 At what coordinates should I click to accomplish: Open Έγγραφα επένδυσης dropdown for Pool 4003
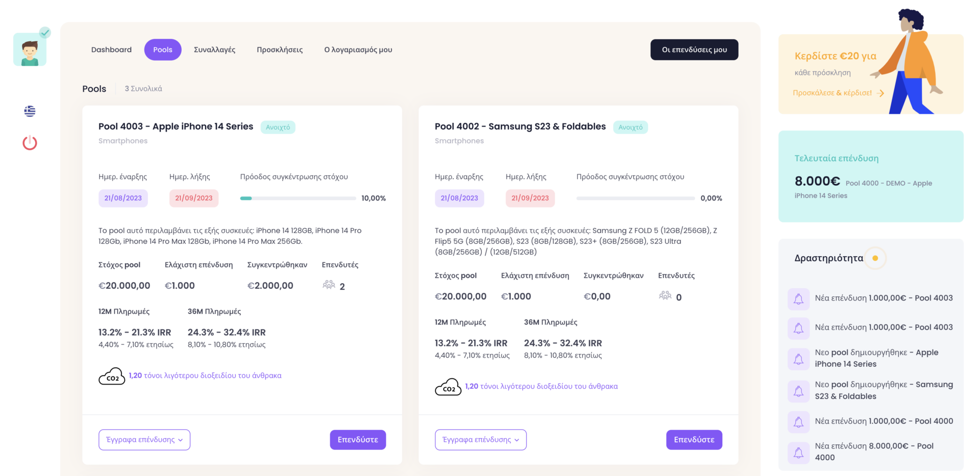tap(144, 440)
